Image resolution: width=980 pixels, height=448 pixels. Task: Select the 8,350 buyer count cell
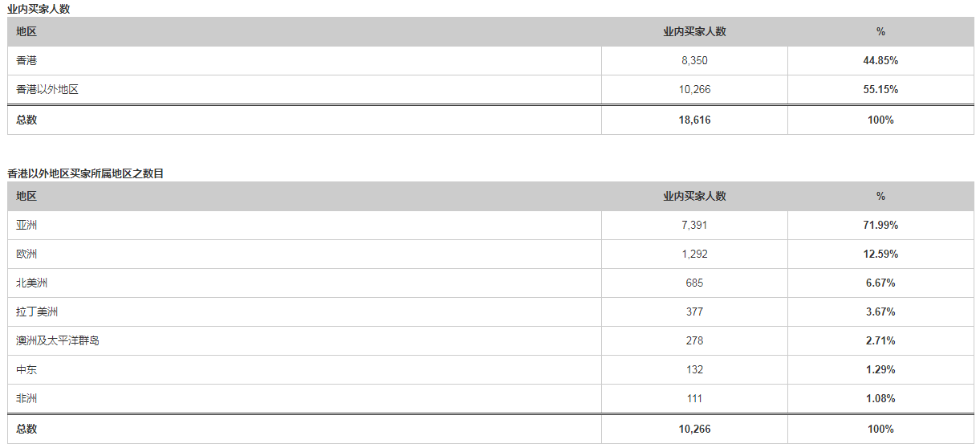pos(694,61)
